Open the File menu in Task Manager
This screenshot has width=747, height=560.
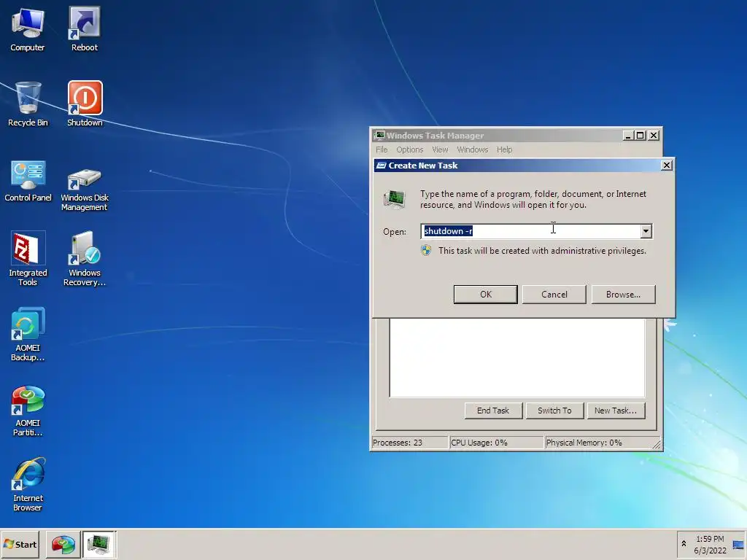(382, 149)
